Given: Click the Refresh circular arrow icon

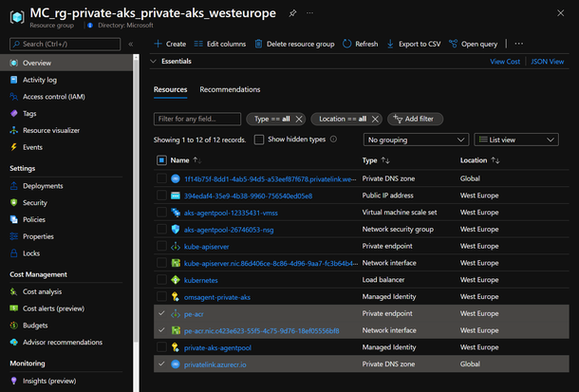Looking at the screenshot, I should 346,44.
